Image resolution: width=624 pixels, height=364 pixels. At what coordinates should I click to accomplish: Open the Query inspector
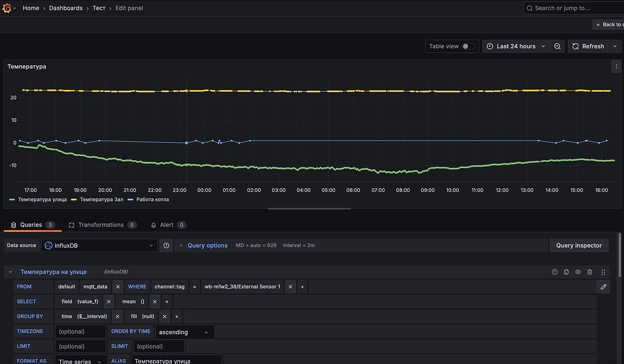click(x=579, y=245)
